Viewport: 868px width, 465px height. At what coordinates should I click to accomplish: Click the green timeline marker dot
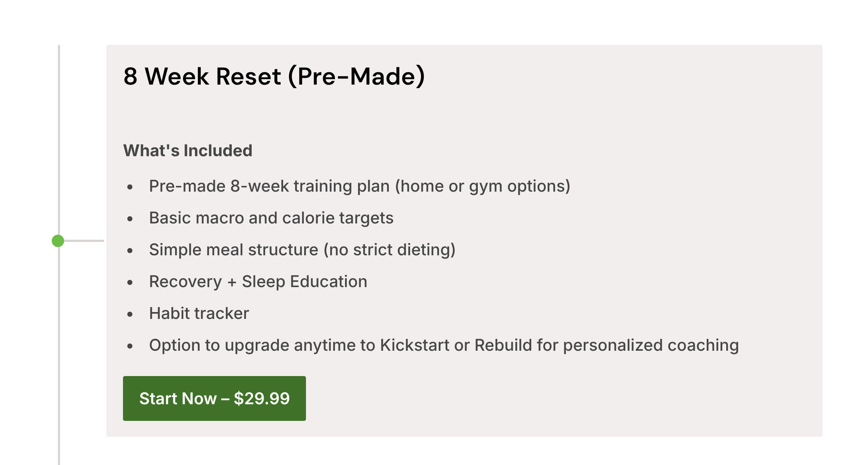[x=58, y=241]
